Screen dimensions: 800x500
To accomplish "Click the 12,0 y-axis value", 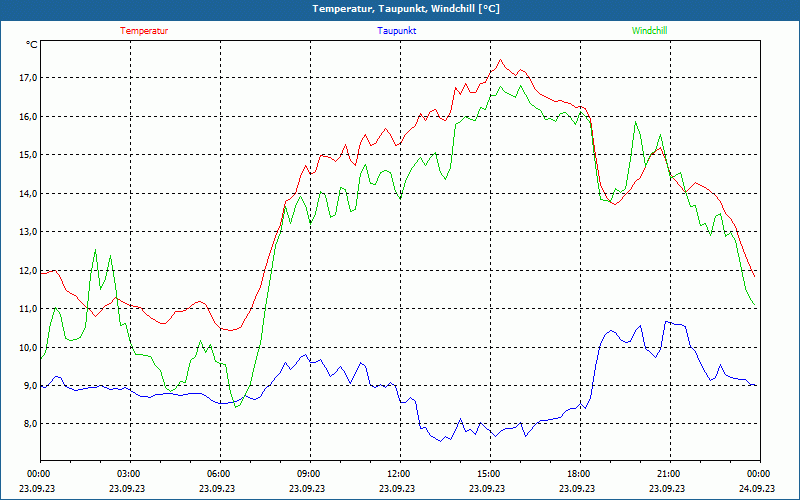I will (28, 270).
